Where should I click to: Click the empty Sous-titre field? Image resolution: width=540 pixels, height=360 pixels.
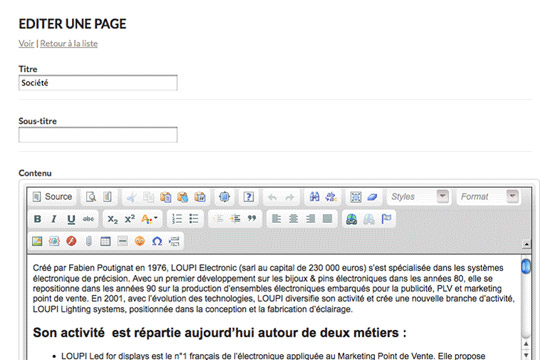click(x=98, y=135)
